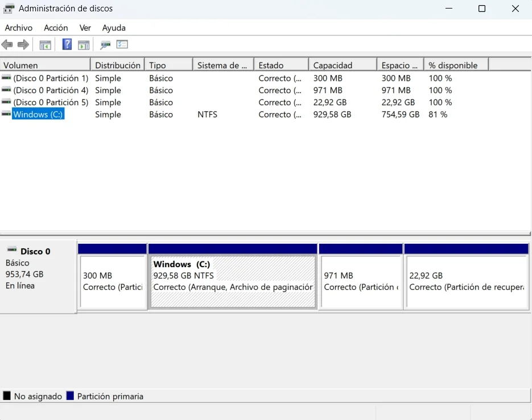Screen dimensions: 532x420
Task: Select the Windows (C:) volume in the list
Action: pyautogui.click(x=38, y=115)
